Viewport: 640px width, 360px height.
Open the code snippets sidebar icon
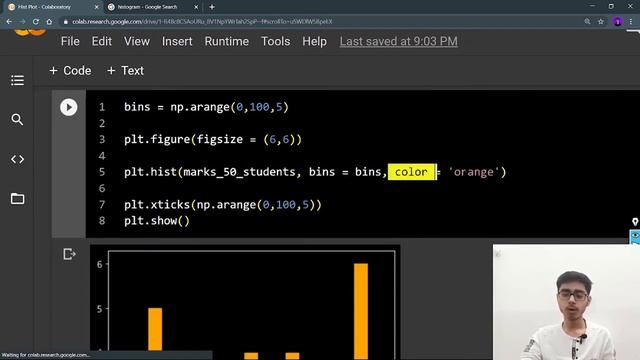(x=17, y=159)
